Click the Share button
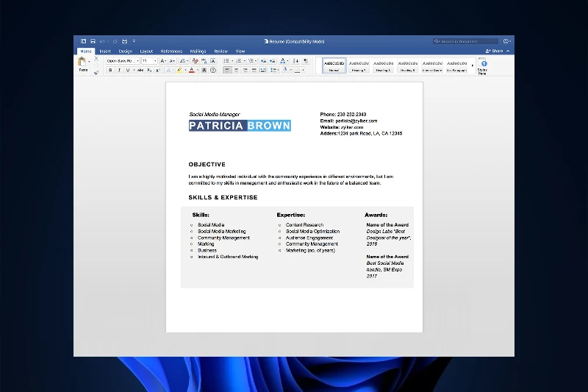Viewport: 588px width, 392px height. pyautogui.click(x=494, y=51)
